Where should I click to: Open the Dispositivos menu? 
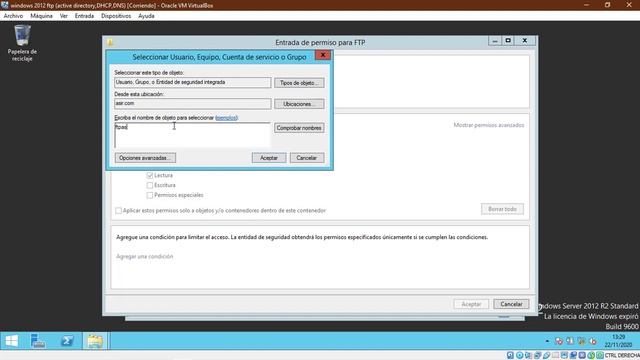point(116,16)
